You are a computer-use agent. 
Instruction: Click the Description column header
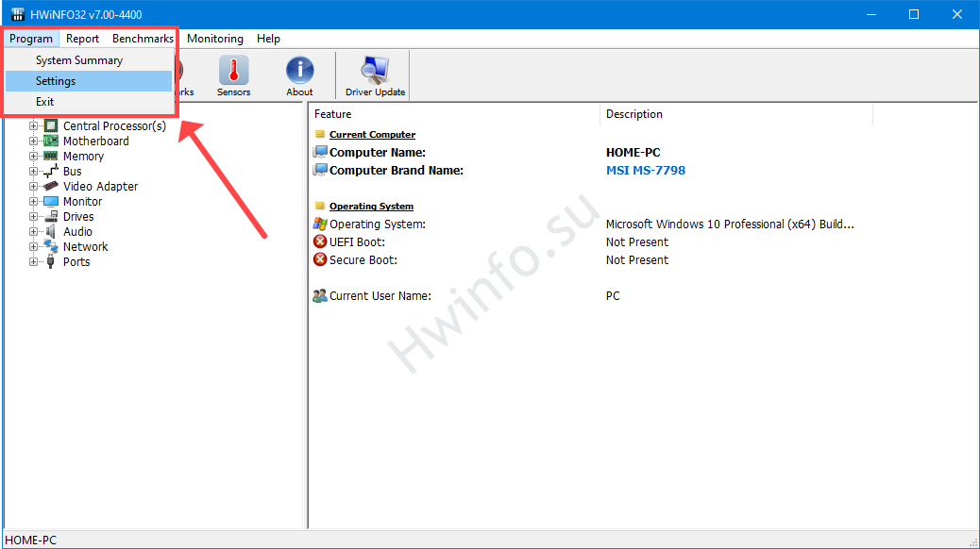634,114
